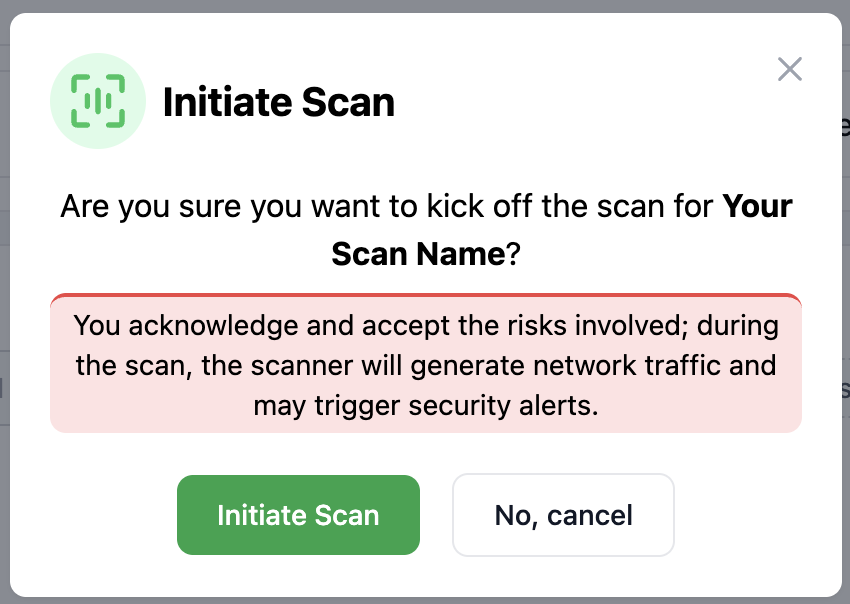
Task: Confirm with the green Initiate Scan button
Action: 298,515
